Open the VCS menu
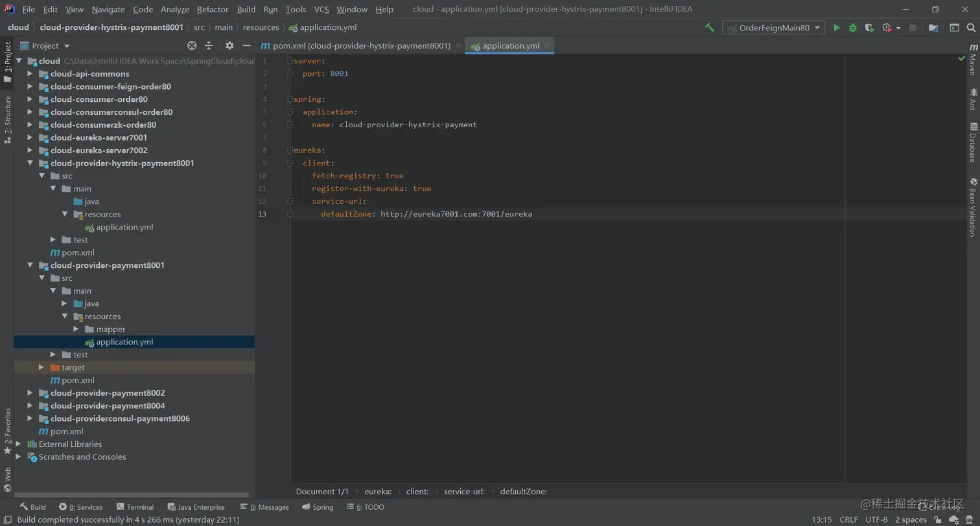980x526 pixels. [321, 9]
